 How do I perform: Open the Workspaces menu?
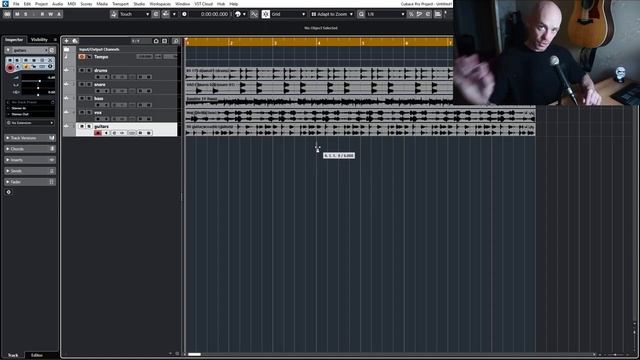point(160,4)
